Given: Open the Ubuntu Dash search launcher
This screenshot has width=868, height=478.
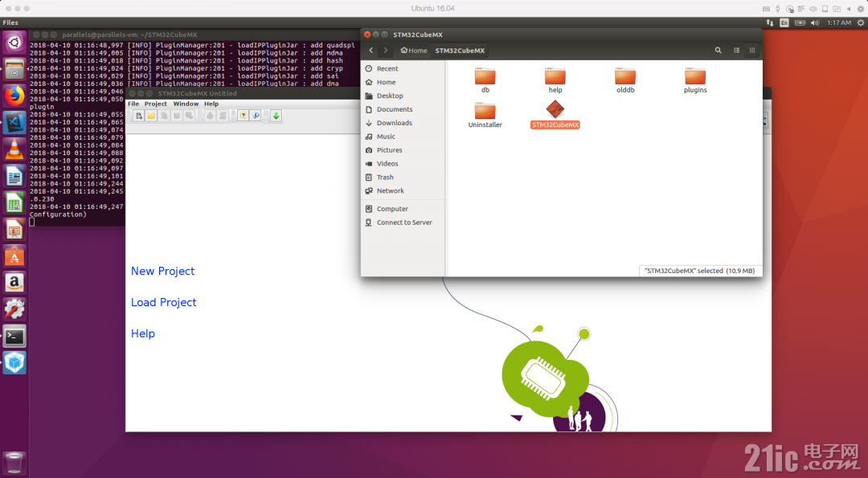Looking at the screenshot, I should coord(14,43).
